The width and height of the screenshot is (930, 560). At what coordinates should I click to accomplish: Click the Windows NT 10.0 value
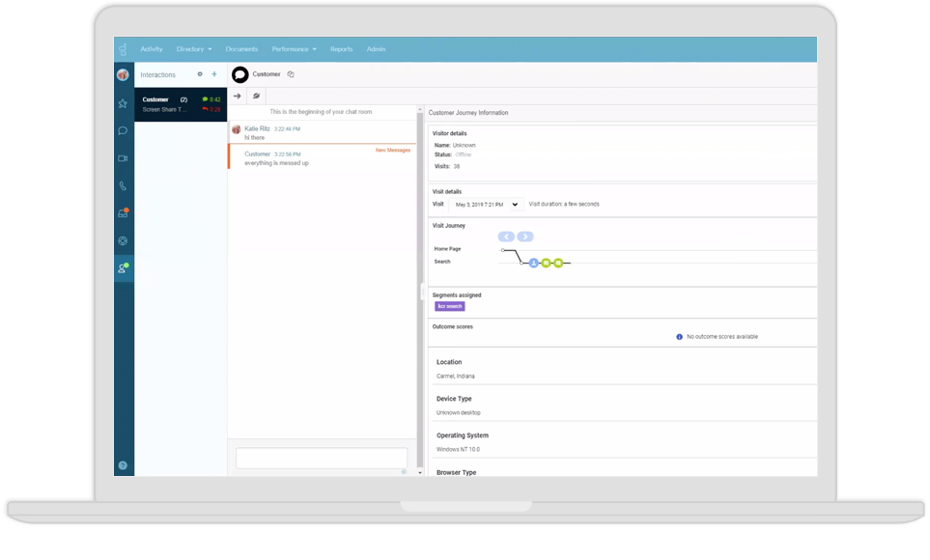click(458, 450)
